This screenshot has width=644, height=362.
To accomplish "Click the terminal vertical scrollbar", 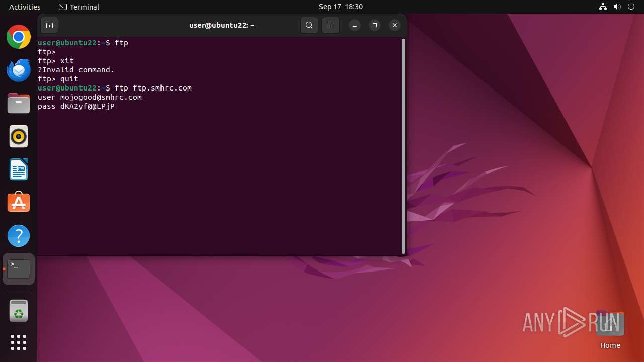I will pyautogui.click(x=404, y=146).
